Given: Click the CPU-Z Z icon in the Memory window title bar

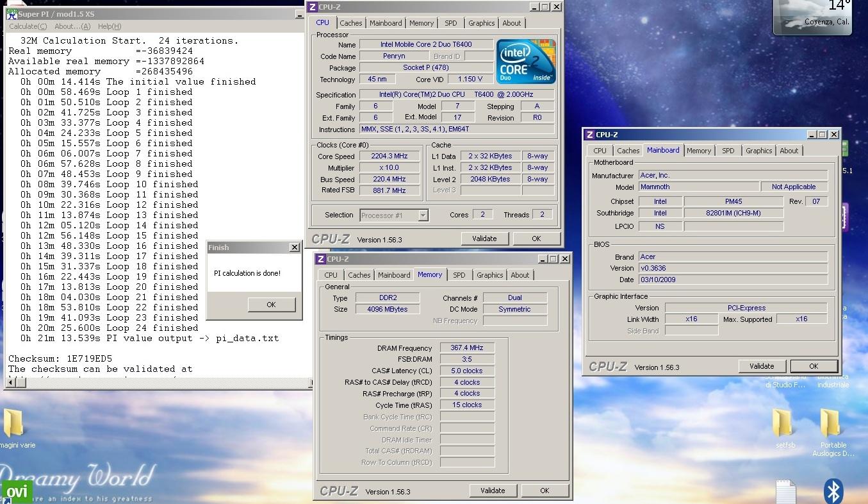Looking at the screenshot, I should [321, 259].
